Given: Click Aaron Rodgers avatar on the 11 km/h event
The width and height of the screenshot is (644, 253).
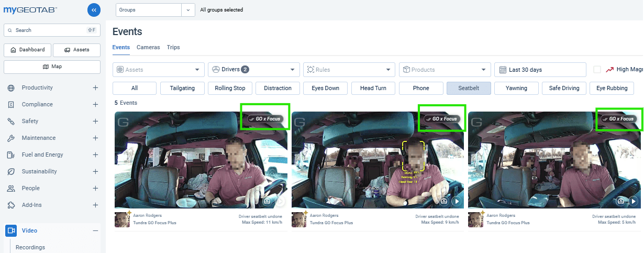Looking at the screenshot, I should (122, 219).
